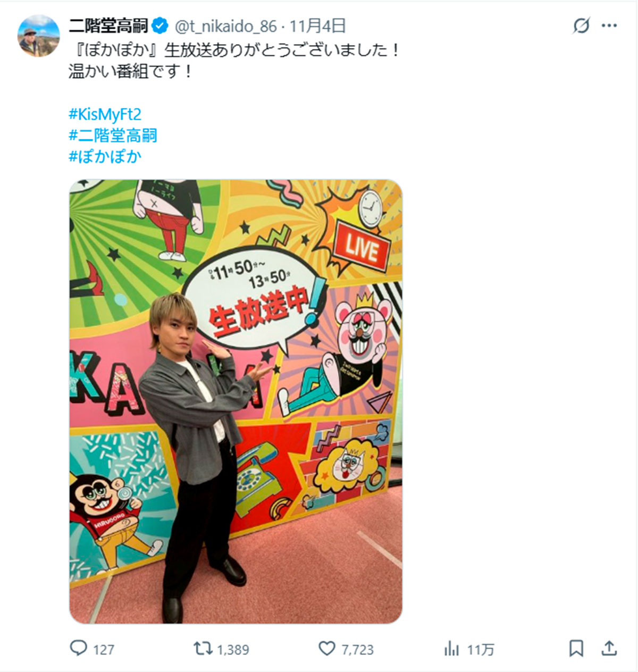The image size is (638, 672).
Task: Click the blue verified badge
Action: tap(161, 26)
